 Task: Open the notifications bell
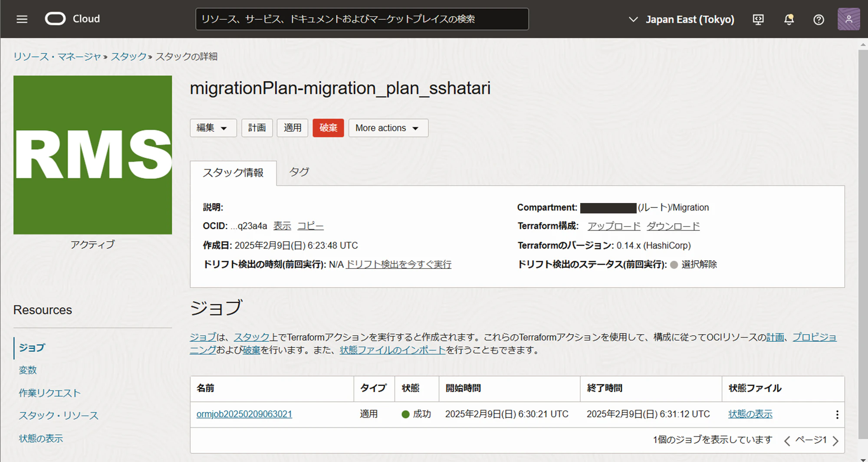(x=789, y=20)
